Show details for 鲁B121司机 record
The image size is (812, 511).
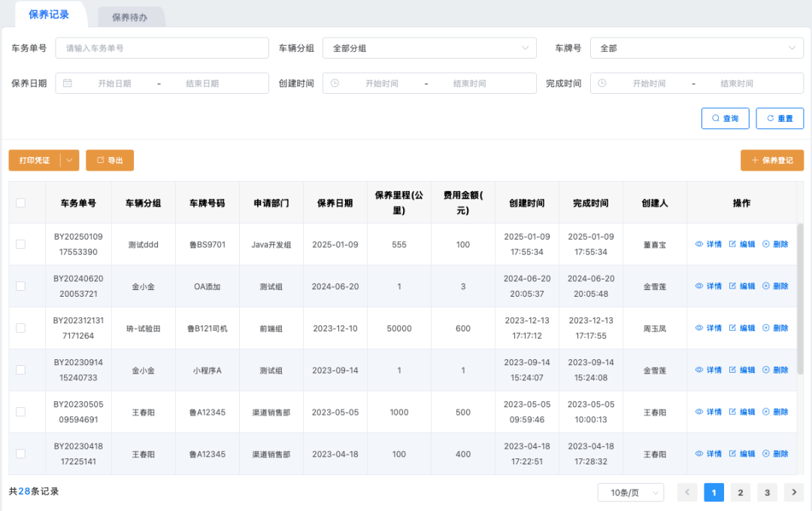708,328
